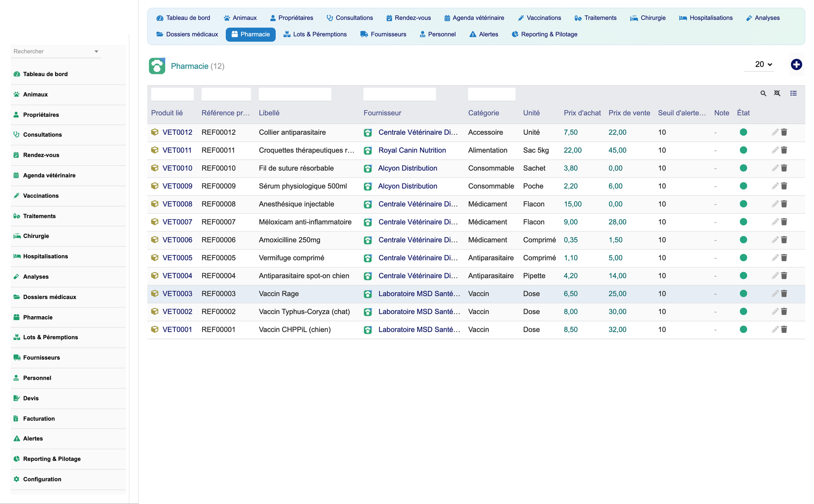The height and width of the screenshot is (504, 814).
Task: Click the Pharmacie module logo icon
Action: pyautogui.click(x=157, y=66)
